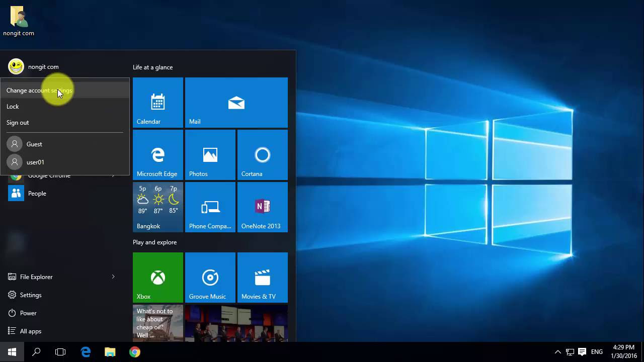Click the nongit com user avatar
The width and height of the screenshot is (644, 362).
coord(16,66)
